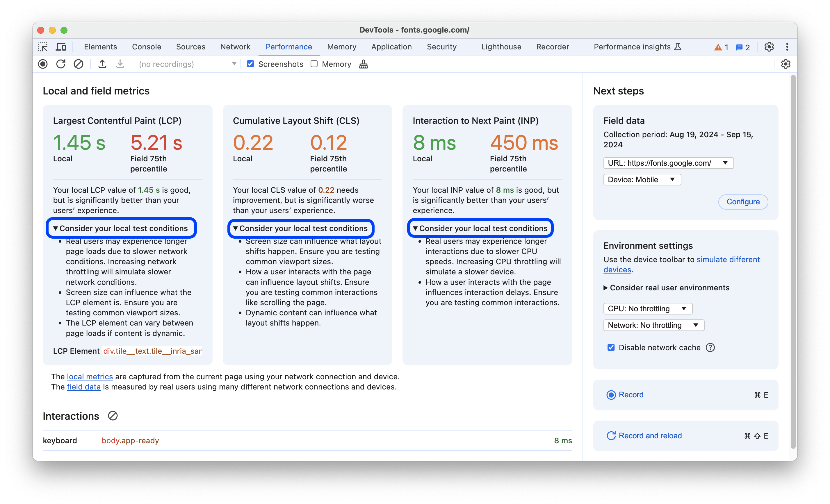
Task: Select Device Mobile from dropdown
Action: click(640, 179)
